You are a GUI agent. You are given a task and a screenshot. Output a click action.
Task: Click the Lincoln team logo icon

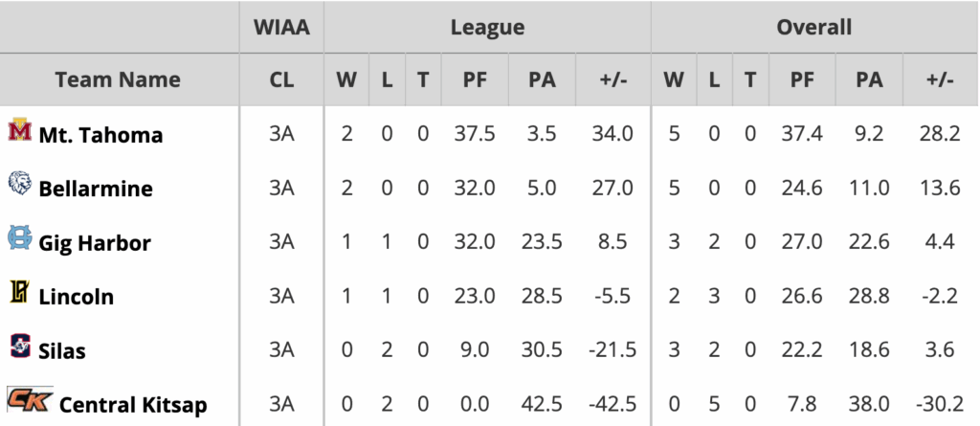(x=20, y=293)
